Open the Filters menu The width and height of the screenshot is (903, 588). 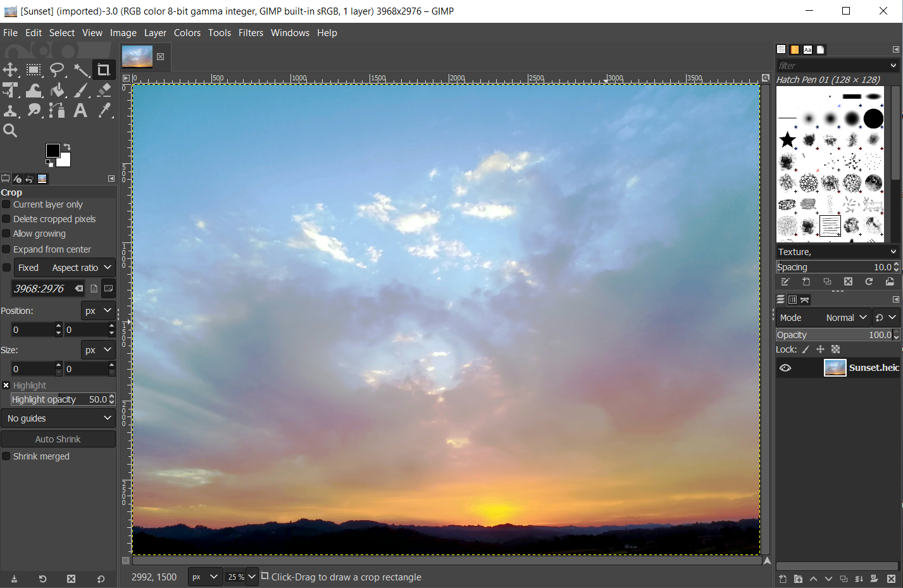(251, 33)
